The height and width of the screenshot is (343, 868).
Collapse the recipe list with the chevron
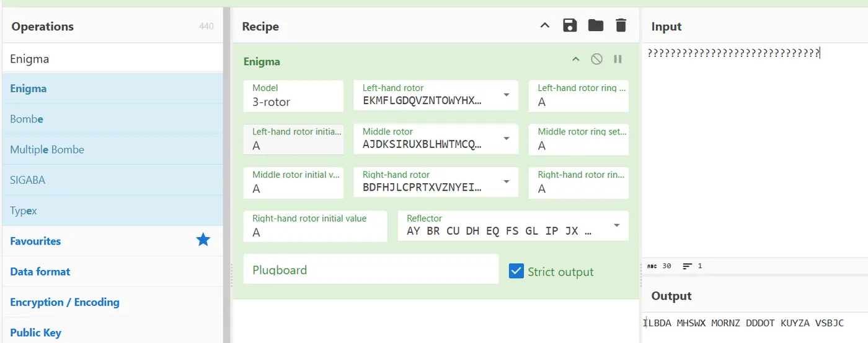(544, 25)
